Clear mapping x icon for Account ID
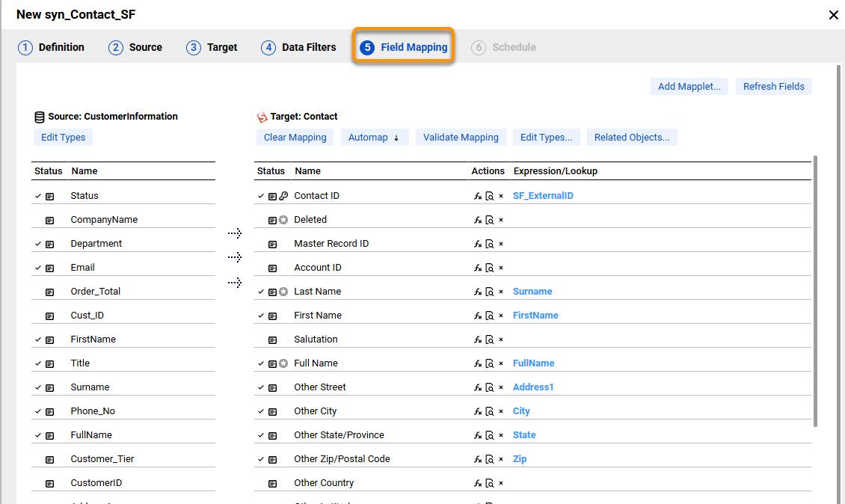 [500, 268]
